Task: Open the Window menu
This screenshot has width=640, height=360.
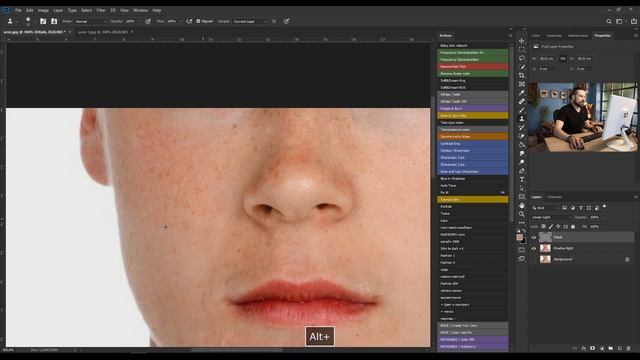Action: pyautogui.click(x=140, y=10)
